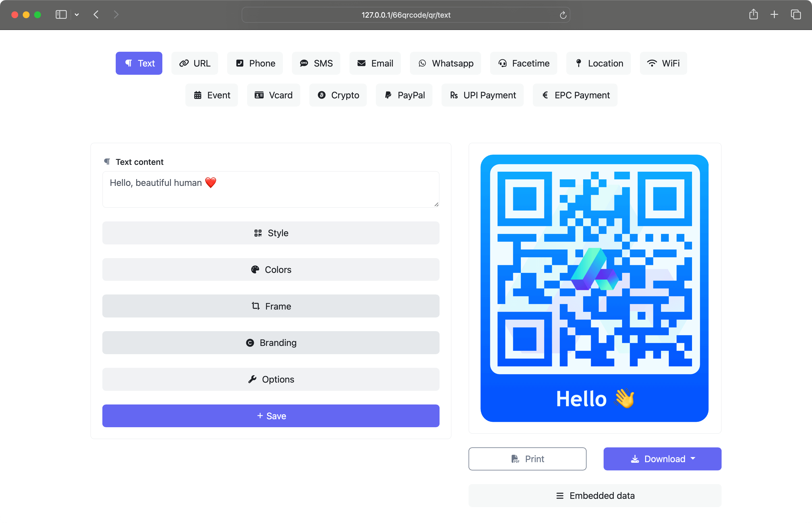Toggle the Facetime QR tab
The image size is (812, 523).
524,63
